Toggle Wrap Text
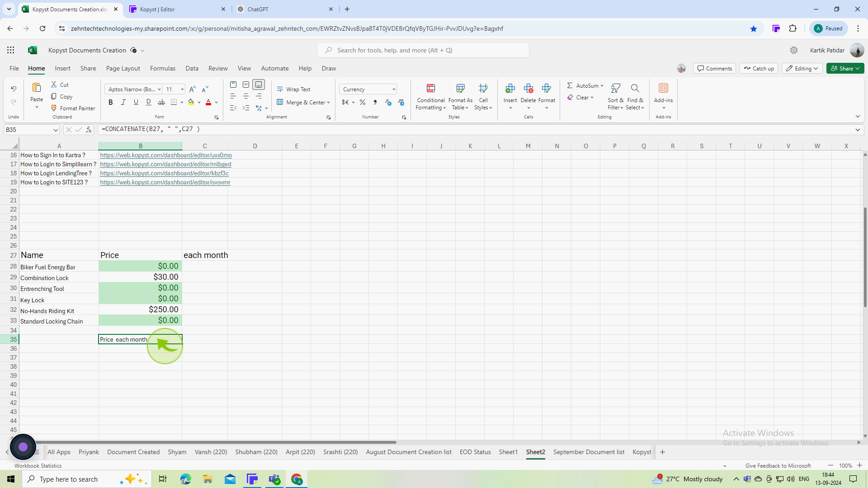Image resolution: width=868 pixels, height=488 pixels. click(x=294, y=89)
